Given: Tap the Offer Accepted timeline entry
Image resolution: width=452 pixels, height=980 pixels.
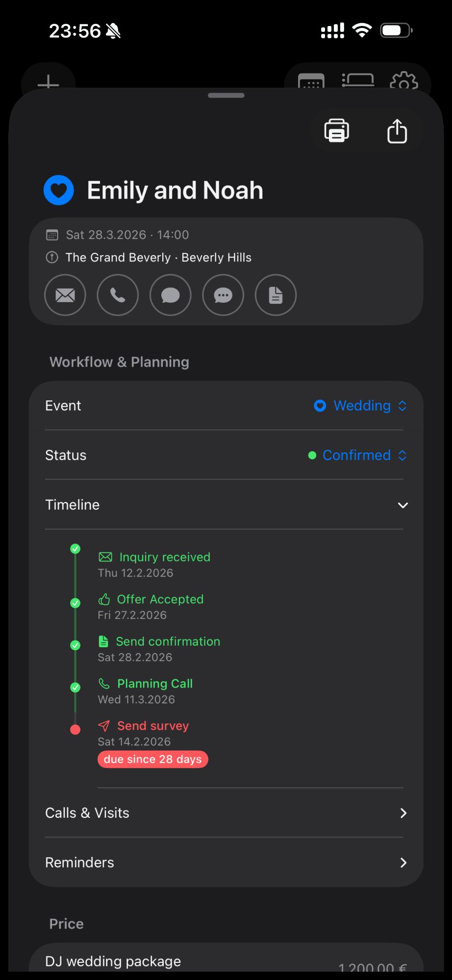Looking at the screenshot, I should (x=160, y=599).
